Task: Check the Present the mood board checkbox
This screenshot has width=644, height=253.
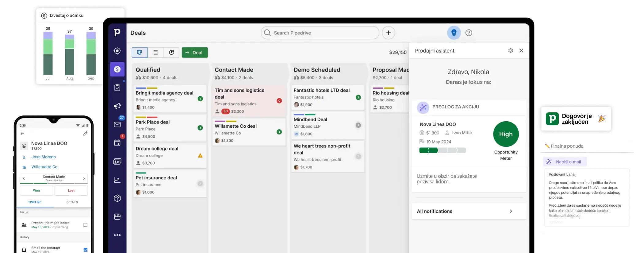Action: [85, 225]
